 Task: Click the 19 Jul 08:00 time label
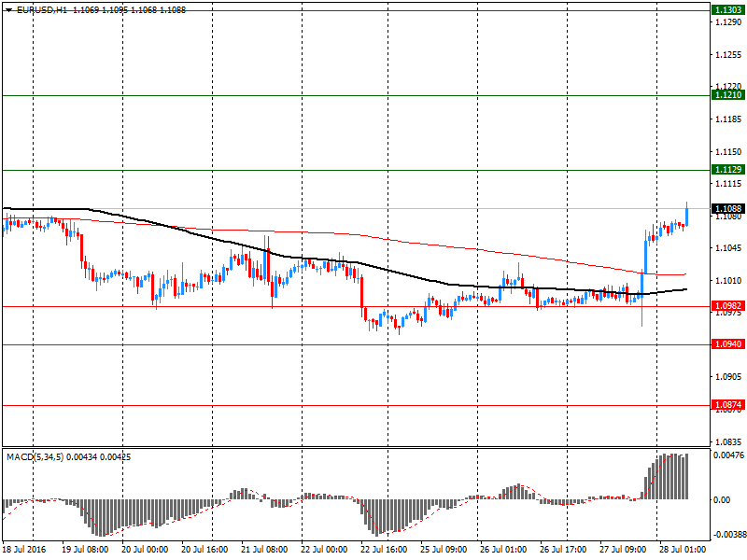tap(85, 550)
